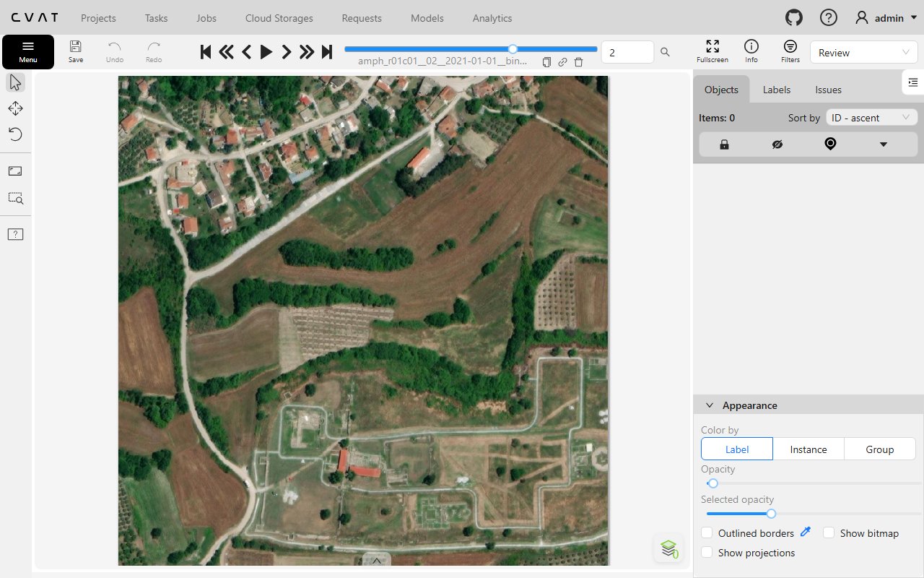Open the Projects page

pos(98,18)
